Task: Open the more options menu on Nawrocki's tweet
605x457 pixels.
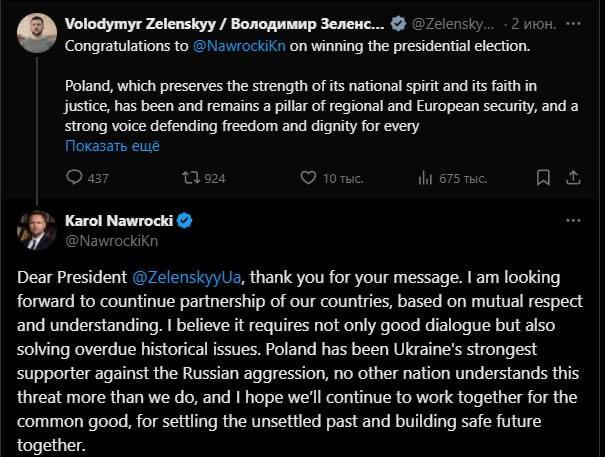Action: coord(572,221)
